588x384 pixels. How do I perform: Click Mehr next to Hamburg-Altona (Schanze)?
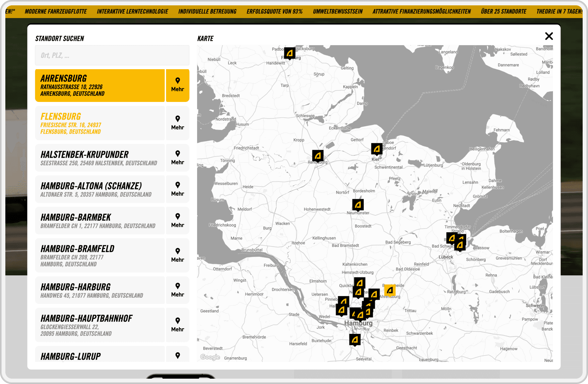(x=177, y=189)
